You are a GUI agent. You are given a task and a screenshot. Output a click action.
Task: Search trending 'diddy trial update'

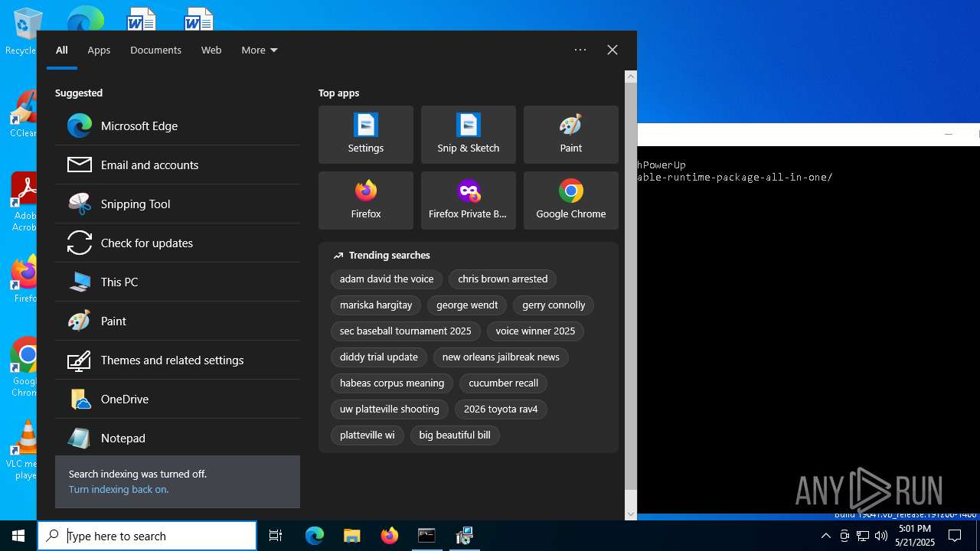click(379, 357)
